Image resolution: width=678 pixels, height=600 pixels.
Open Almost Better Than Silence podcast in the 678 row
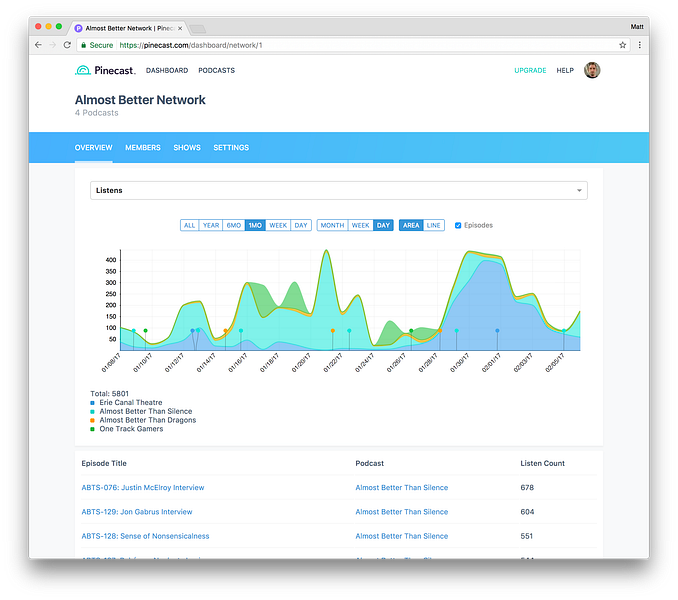(402, 488)
